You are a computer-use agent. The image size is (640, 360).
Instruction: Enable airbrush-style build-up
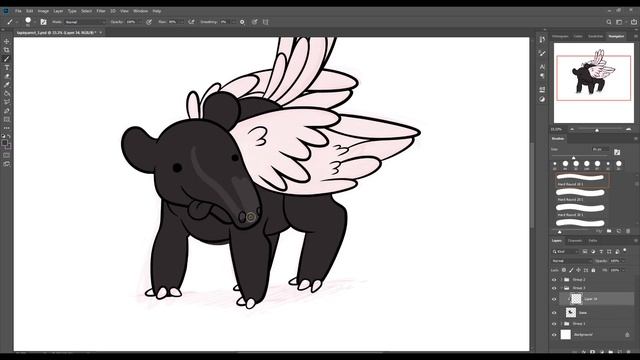(x=191, y=22)
